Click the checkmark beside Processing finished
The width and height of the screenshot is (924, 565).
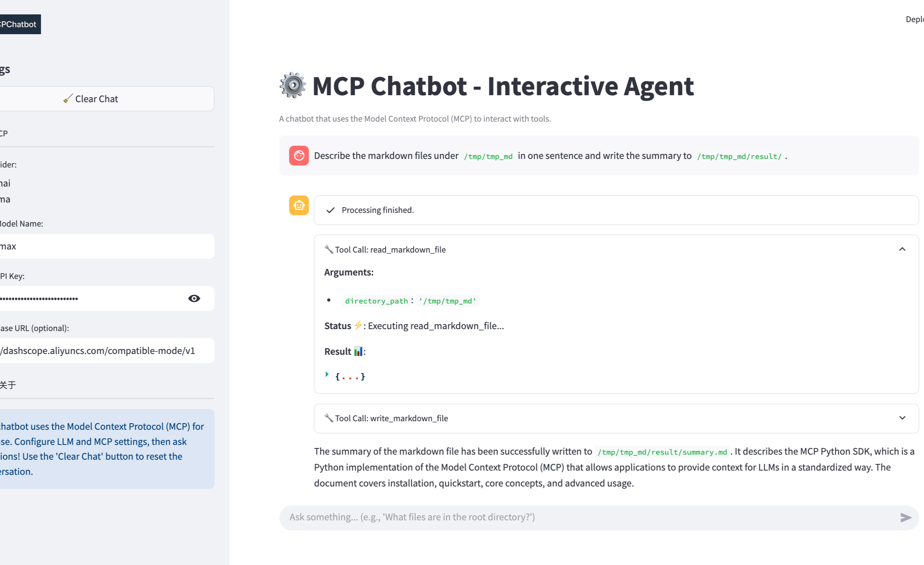pyautogui.click(x=329, y=210)
